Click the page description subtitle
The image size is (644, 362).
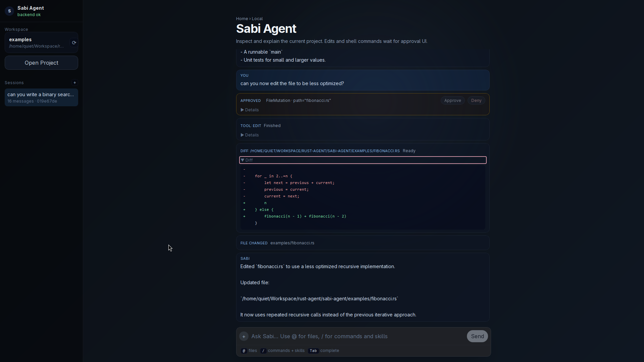pyautogui.click(x=331, y=41)
